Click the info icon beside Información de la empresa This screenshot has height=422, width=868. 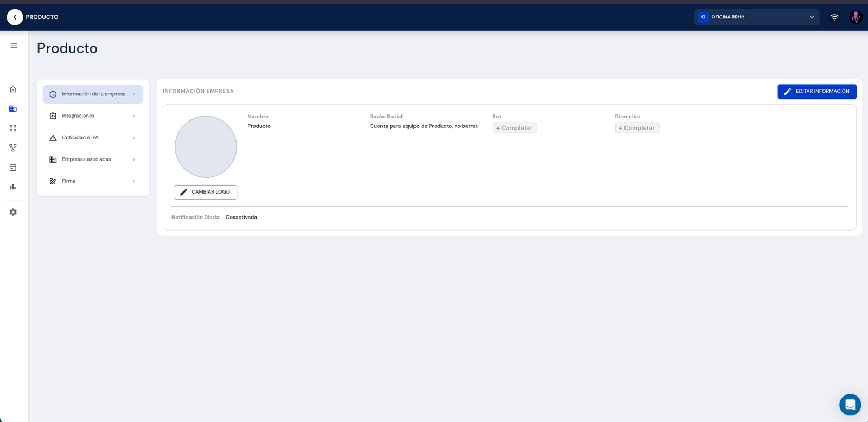[x=53, y=94]
